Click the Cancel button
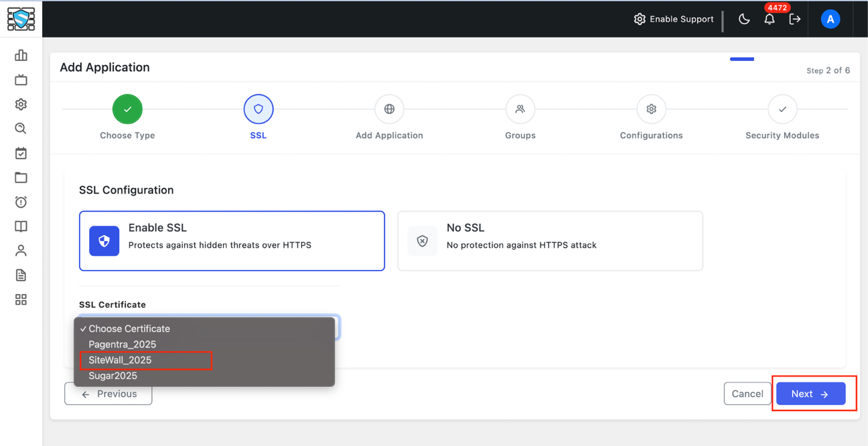 pos(747,394)
